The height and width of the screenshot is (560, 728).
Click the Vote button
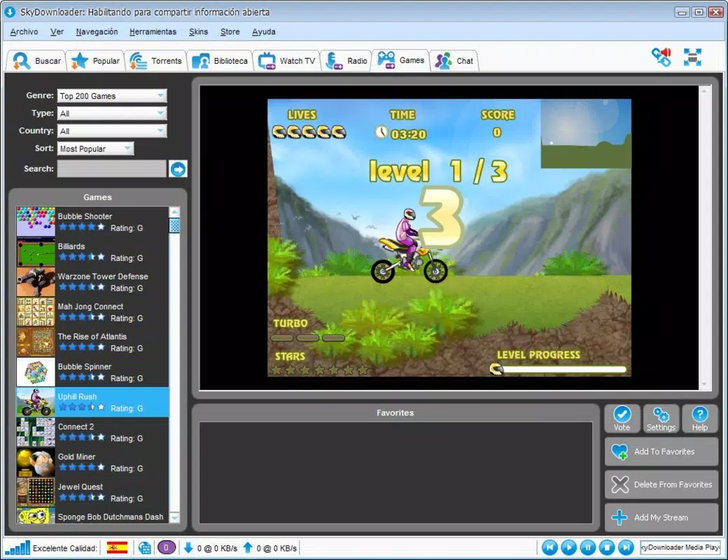tap(622, 419)
